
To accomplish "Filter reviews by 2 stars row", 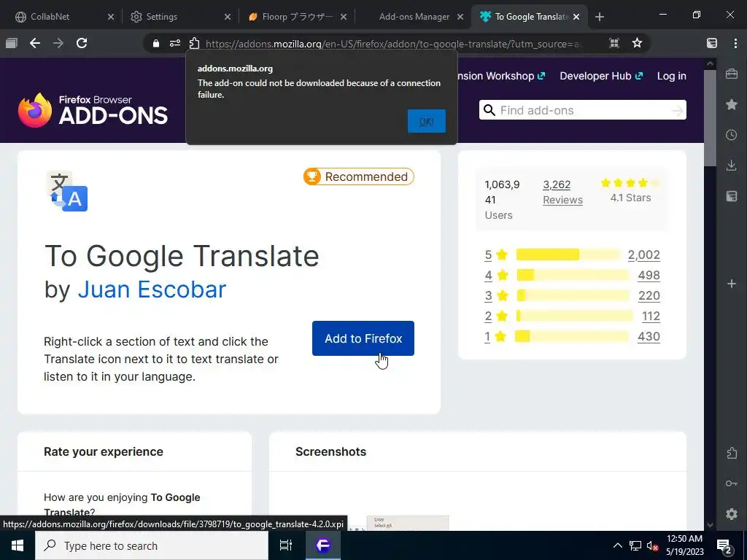I will tap(572, 316).
